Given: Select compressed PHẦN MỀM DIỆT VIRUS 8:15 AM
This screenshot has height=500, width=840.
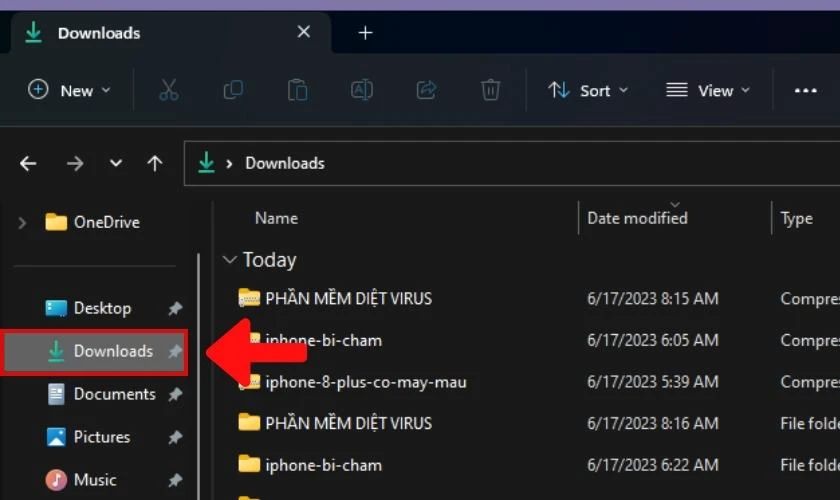Looking at the screenshot, I should (349, 298).
